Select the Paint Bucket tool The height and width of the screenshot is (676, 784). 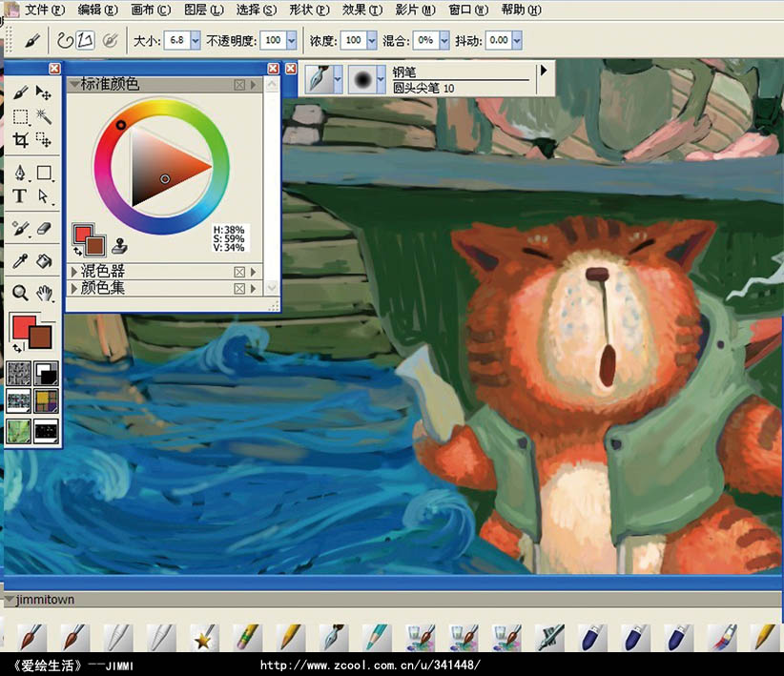[44, 260]
